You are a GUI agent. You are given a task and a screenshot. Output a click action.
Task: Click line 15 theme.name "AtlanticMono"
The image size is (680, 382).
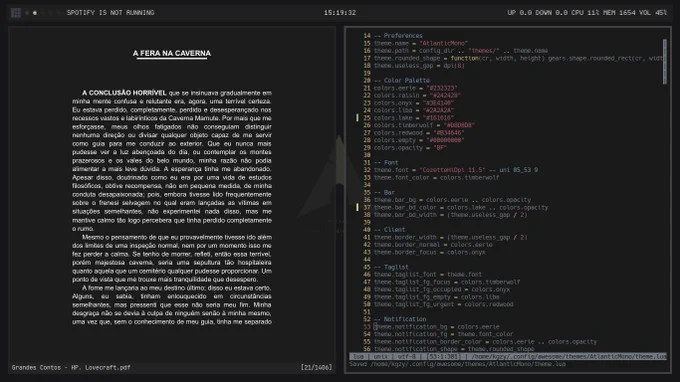(421, 43)
